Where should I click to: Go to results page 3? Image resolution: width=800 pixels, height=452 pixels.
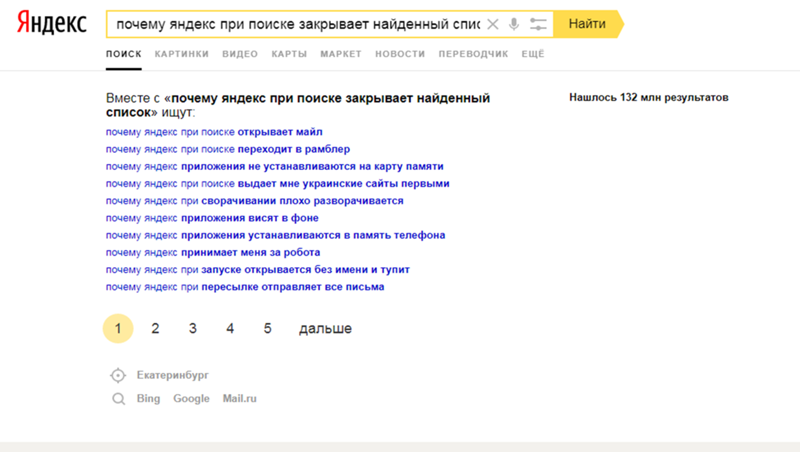pyautogui.click(x=193, y=329)
